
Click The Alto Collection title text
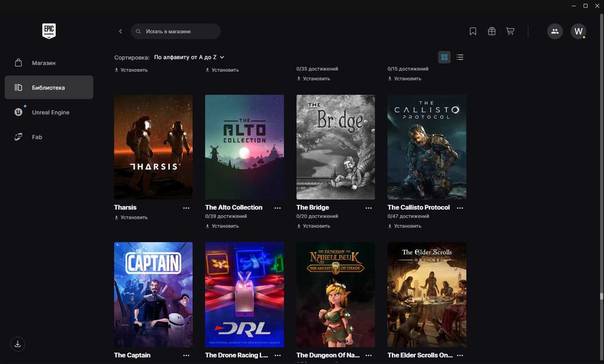coord(234,208)
